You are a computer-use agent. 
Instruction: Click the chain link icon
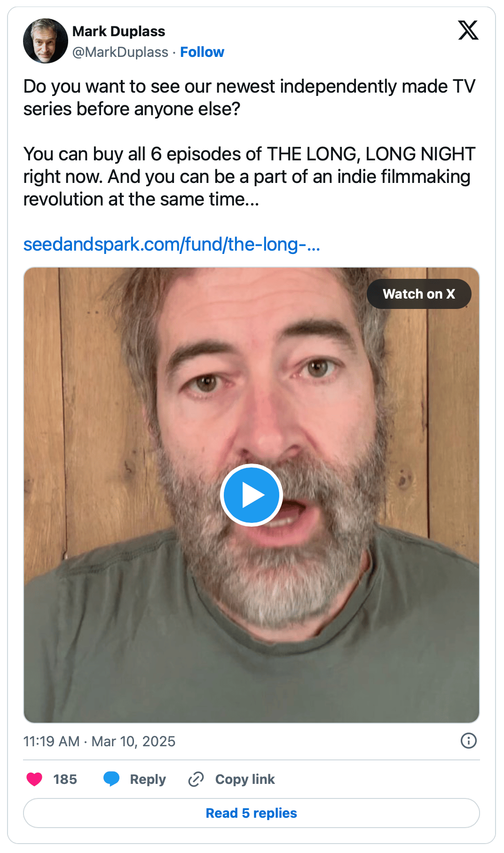click(x=196, y=779)
